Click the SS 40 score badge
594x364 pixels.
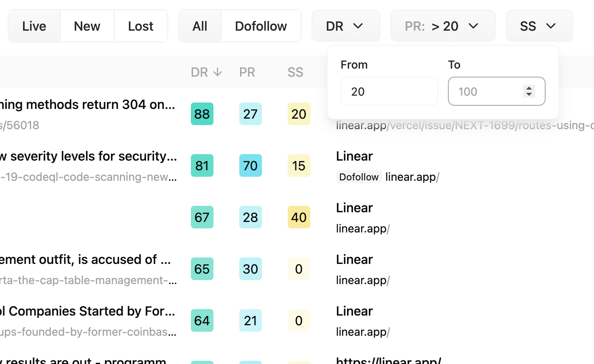[299, 218]
